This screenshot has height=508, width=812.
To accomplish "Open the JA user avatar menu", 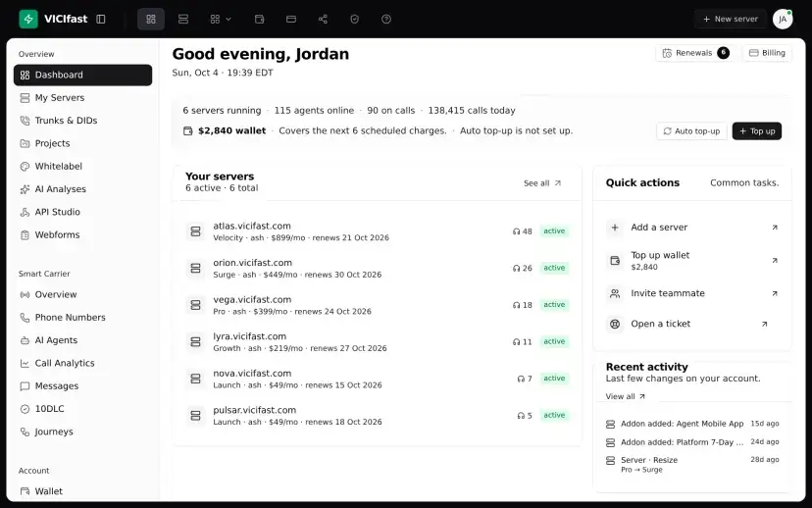I will click(x=783, y=20).
